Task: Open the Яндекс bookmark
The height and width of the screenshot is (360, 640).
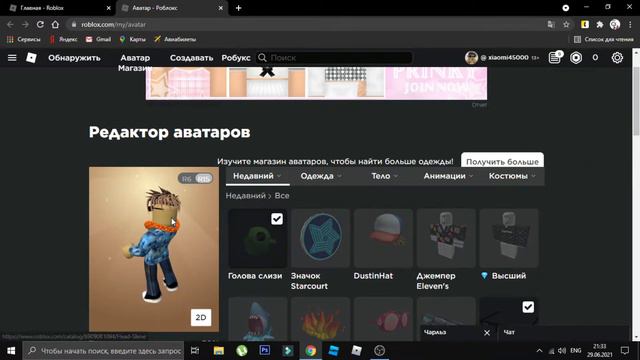Action: click(x=63, y=39)
